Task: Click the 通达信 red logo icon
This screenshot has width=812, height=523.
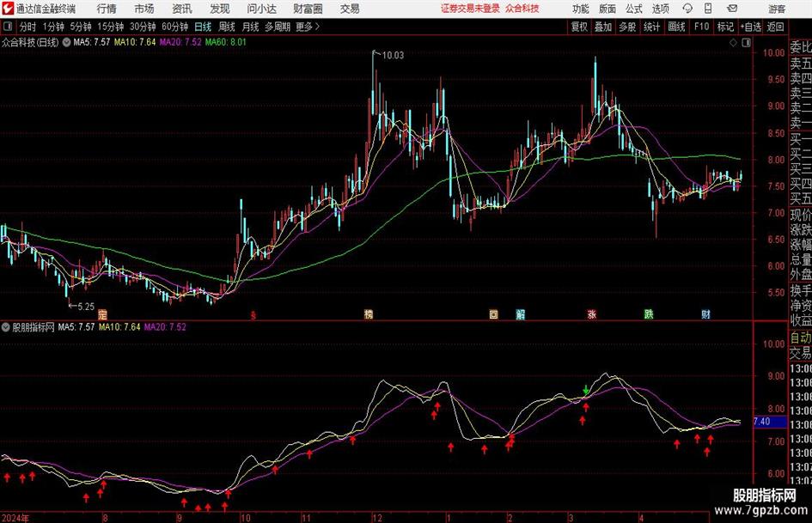Action: [8, 9]
